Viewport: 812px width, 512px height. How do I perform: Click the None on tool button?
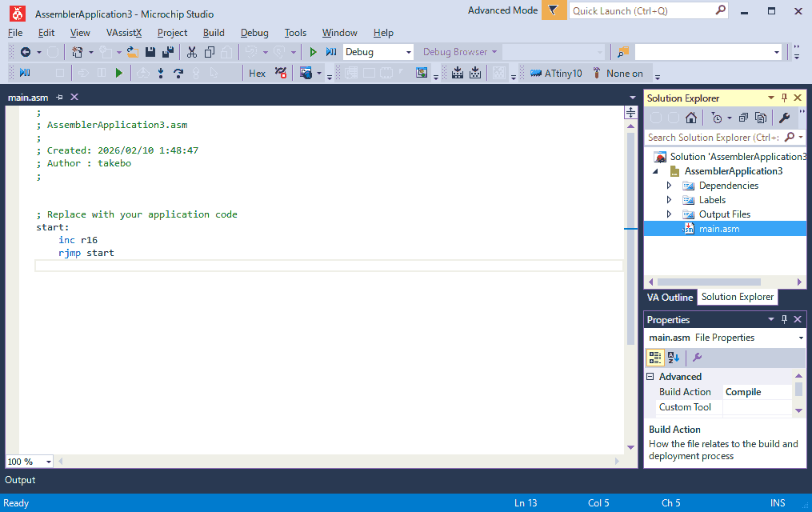[x=618, y=74]
